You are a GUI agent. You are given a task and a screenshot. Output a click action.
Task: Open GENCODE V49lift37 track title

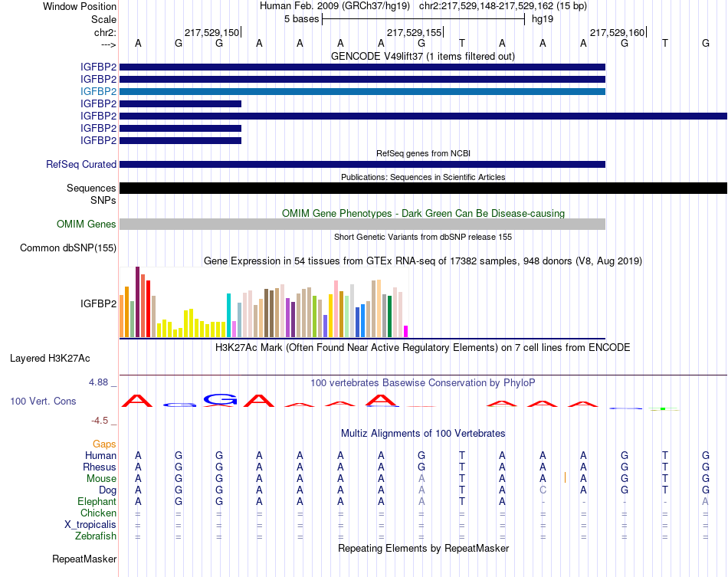coord(422,56)
